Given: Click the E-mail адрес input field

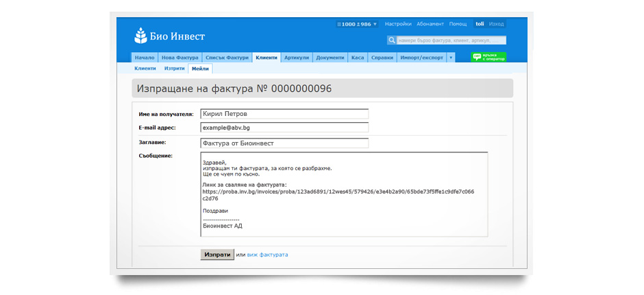Looking at the screenshot, I should point(284,128).
